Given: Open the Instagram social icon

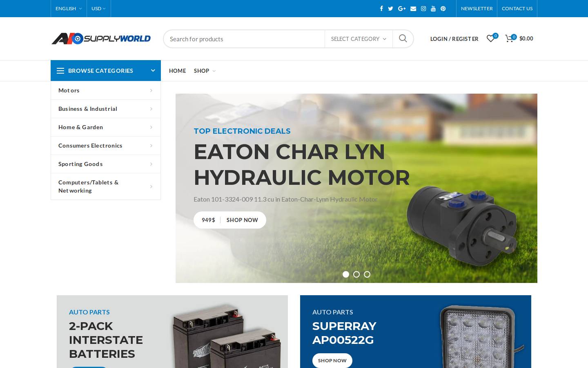Looking at the screenshot, I should [x=423, y=9].
